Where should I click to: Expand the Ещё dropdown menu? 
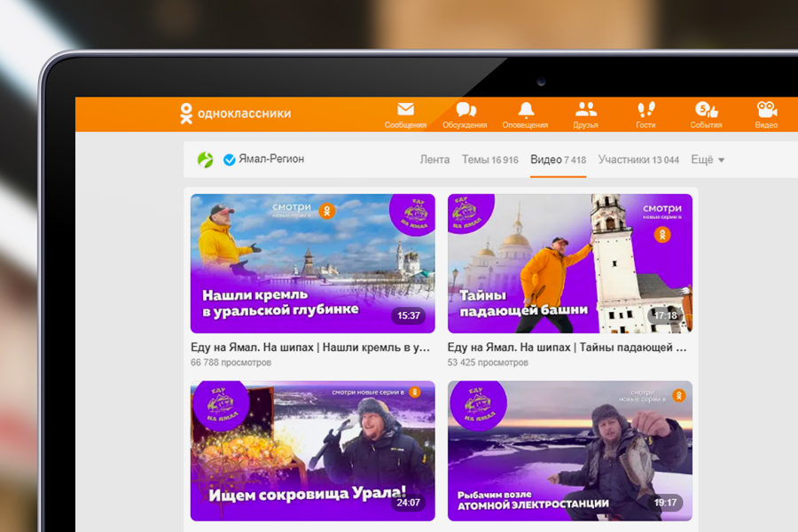[x=708, y=160]
